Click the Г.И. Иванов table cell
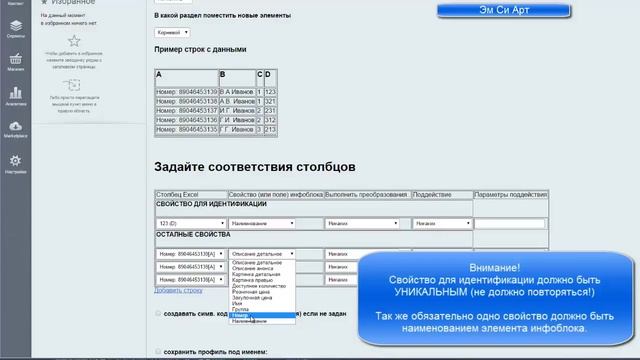Viewport: 640px width, 360px height. tap(237, 120)
